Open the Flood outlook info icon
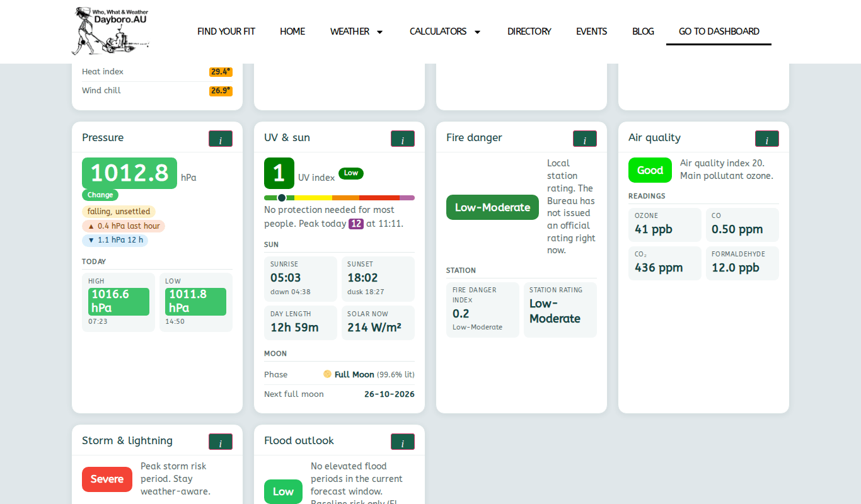 point(403,442)
